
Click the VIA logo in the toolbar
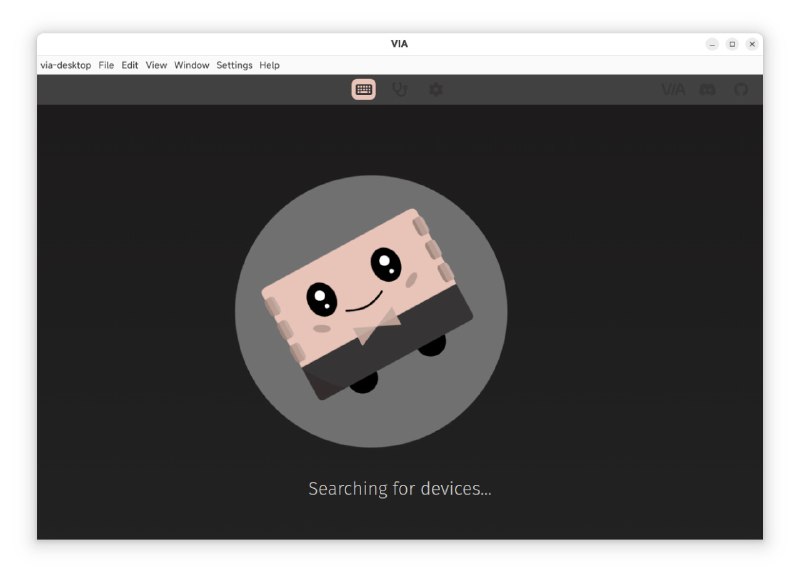[x=673, y=90]
